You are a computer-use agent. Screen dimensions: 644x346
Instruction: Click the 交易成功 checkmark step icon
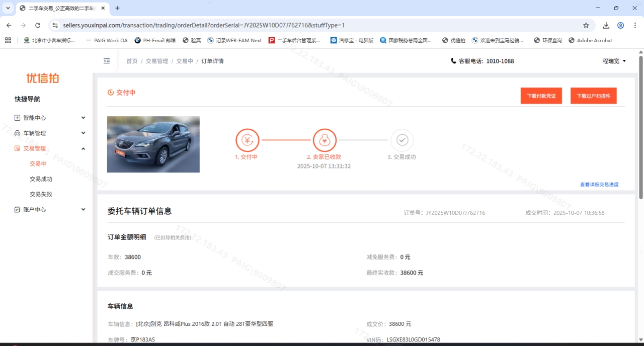click(401, 140)
